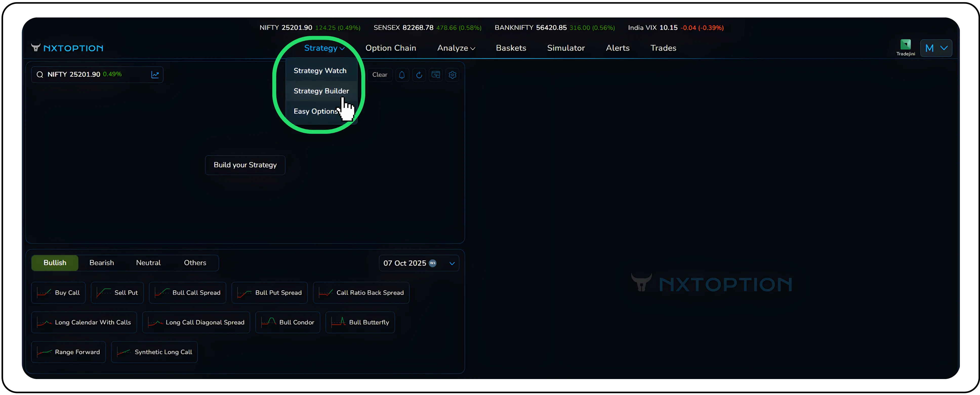Click the NIFTY chart icon in search box
The image size is (980, 395).
(155, 75)
